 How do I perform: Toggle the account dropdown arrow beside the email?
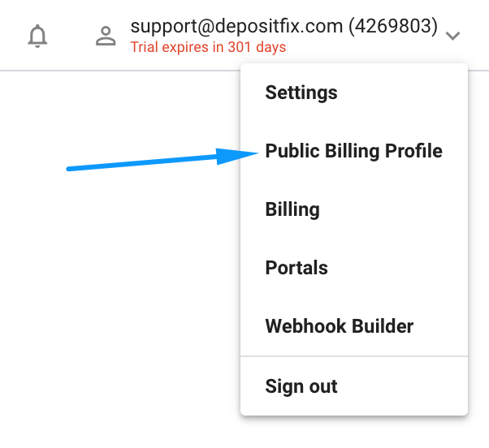point(452,36)
